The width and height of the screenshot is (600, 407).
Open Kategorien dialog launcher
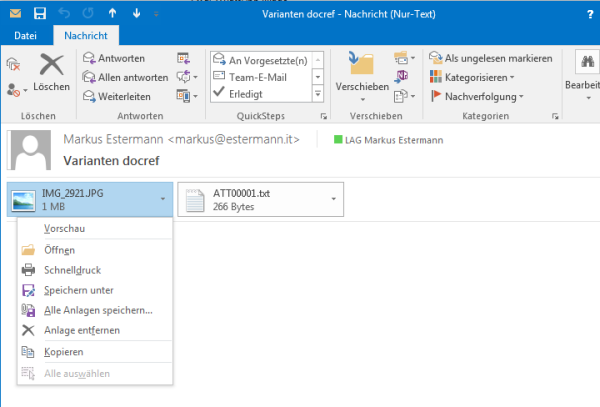click(555, 116)
